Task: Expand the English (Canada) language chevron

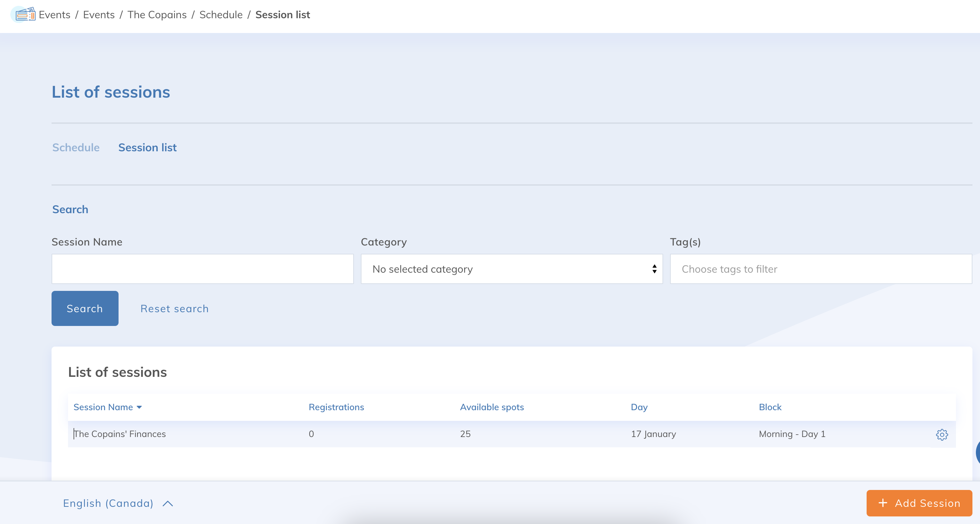Action: tap(168, 503)
